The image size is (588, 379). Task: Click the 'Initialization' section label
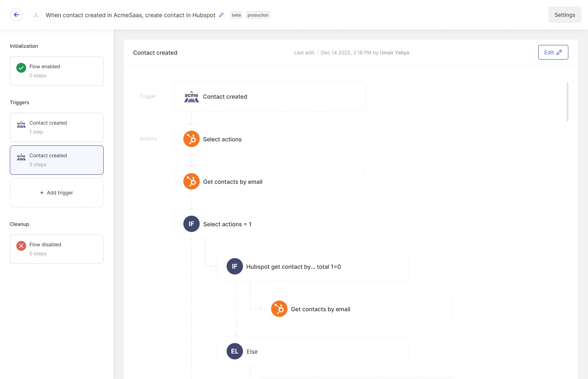24,46
